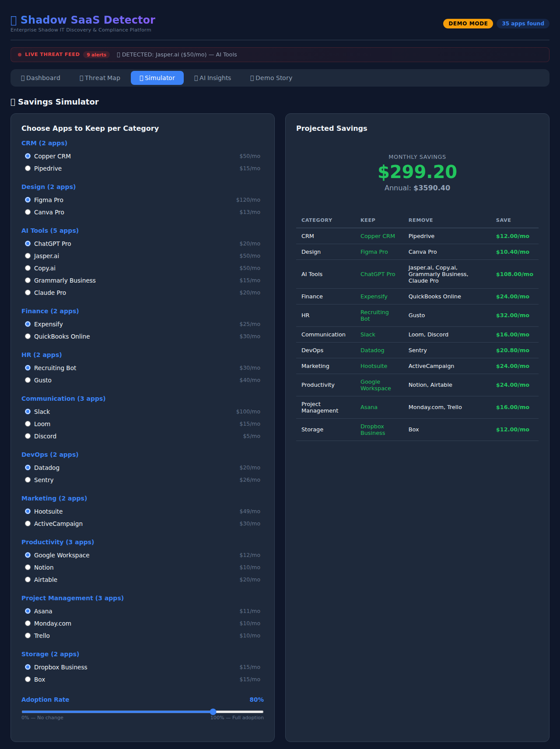Select the Claude Pro radio button

28,293
